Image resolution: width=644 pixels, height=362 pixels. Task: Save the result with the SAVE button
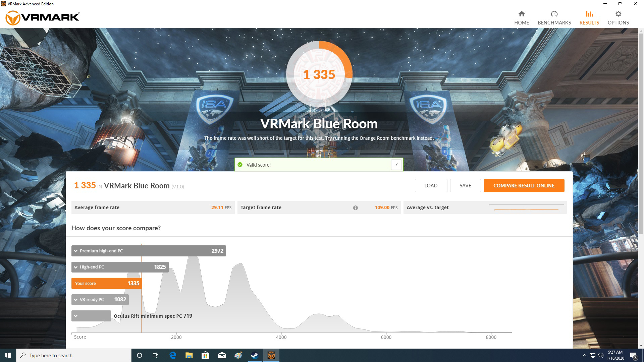click(x=465, y=185)
